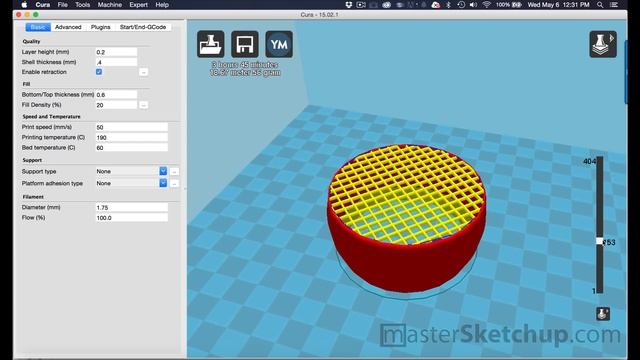Open the Cura app menu
The width and height of the screenshot is (640, 360).
click(x=42, y=5)
